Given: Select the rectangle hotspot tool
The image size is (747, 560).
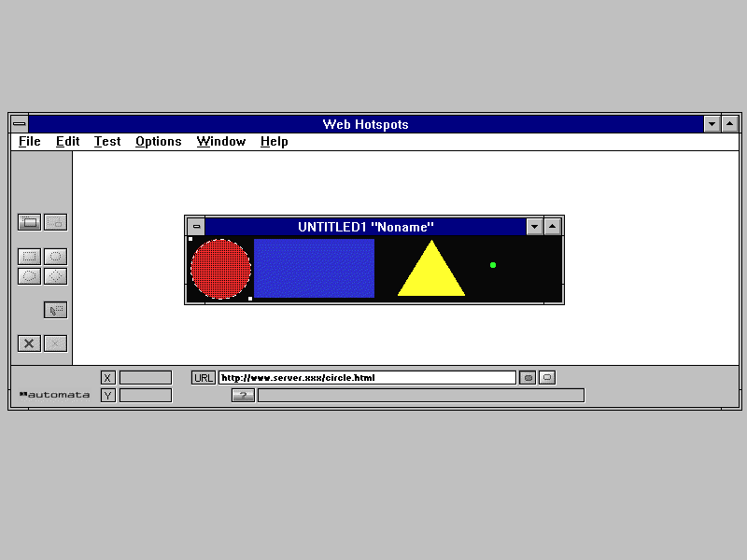Looking at the screenshot, I should [x=30, y=257].
